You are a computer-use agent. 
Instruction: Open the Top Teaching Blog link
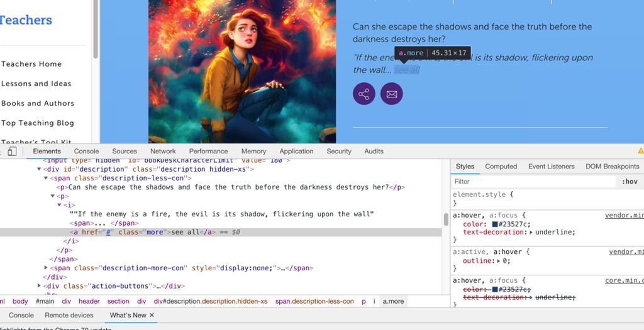[x=37, y=123]
